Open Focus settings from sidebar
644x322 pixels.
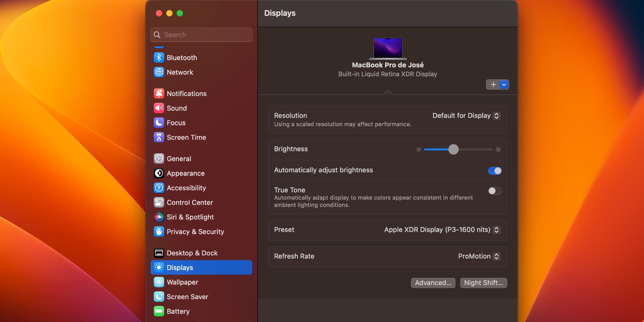coord(176,123)
